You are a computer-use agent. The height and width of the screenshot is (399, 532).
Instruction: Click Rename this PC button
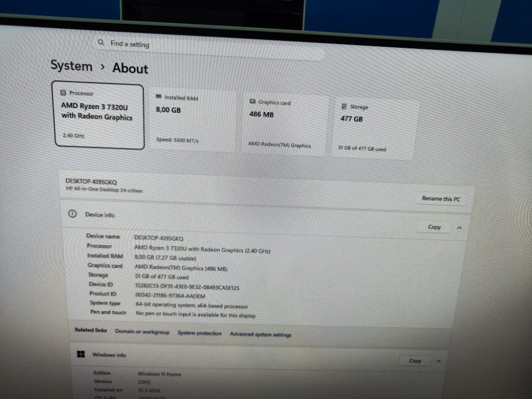click(441, 198)
